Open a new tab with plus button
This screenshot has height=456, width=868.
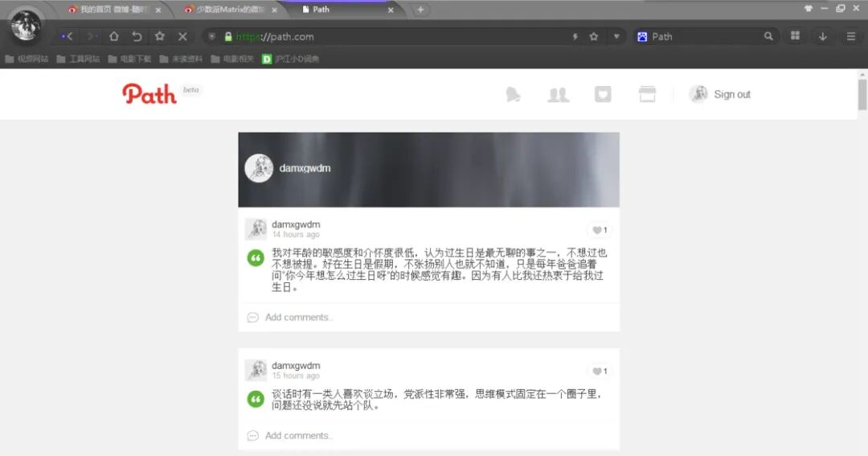(x=420, y=10)
